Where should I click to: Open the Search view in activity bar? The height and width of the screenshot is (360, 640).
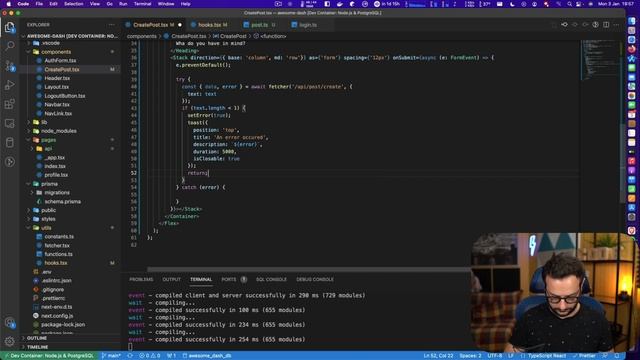point(10,46)
